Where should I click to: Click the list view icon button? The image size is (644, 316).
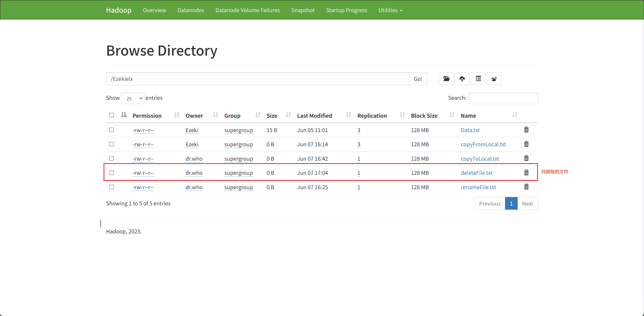(478, 79)
